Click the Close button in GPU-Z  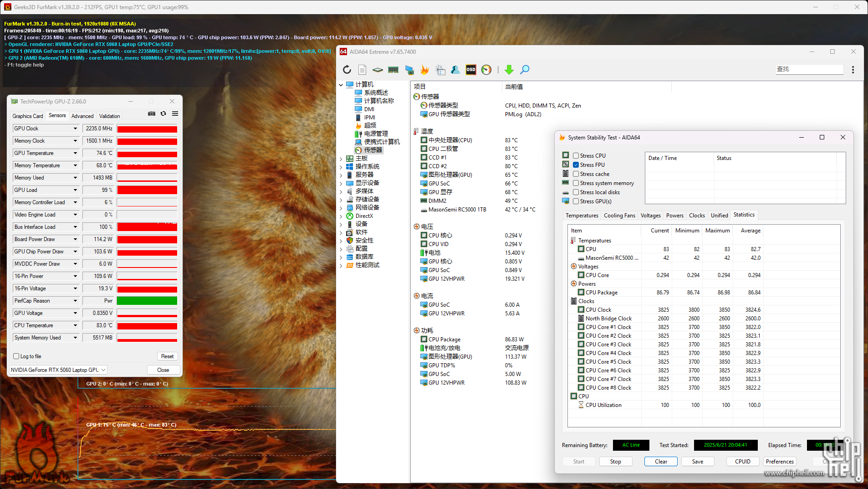(163, 370)
